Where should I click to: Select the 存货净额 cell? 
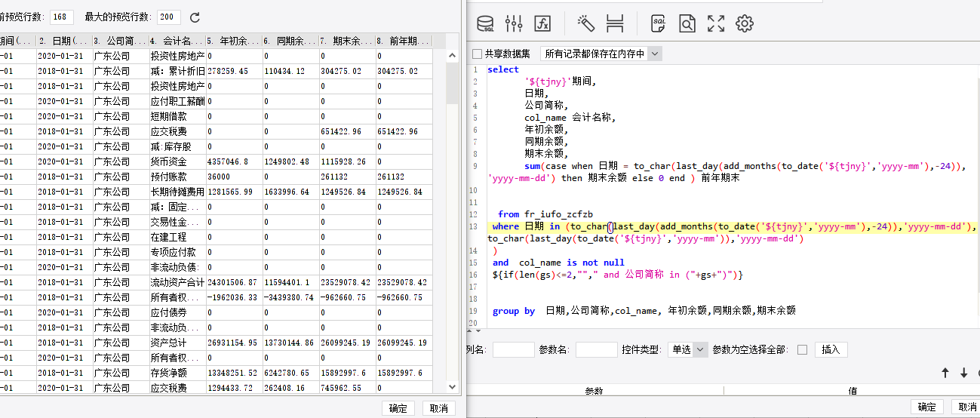pos(177,373)
